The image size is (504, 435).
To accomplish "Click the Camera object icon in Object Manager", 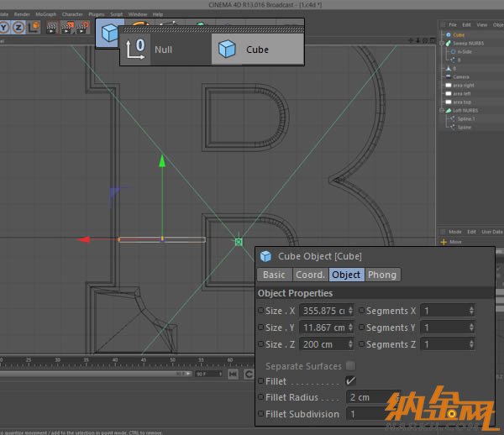I will coord(449,76).
